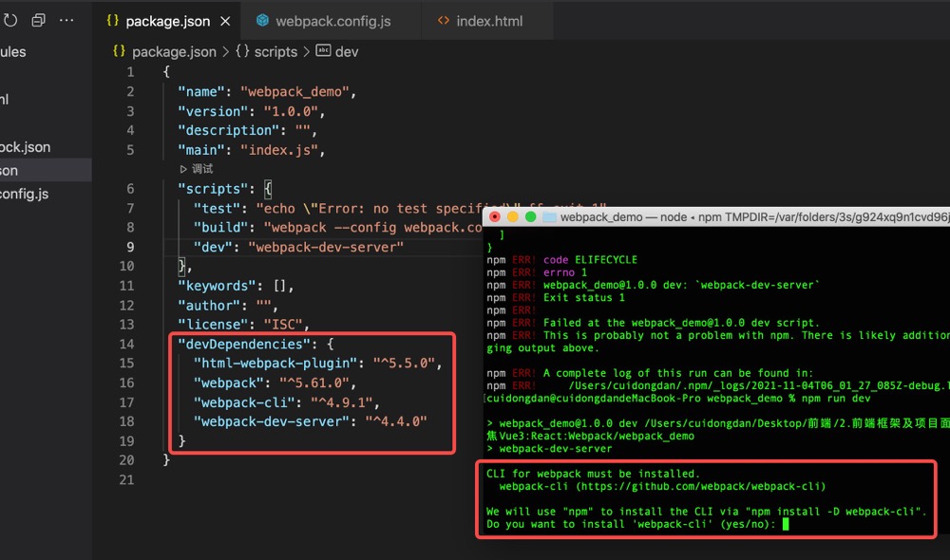
Task: Click the debug log path in terminal
Action: click(x=758, y=385)
